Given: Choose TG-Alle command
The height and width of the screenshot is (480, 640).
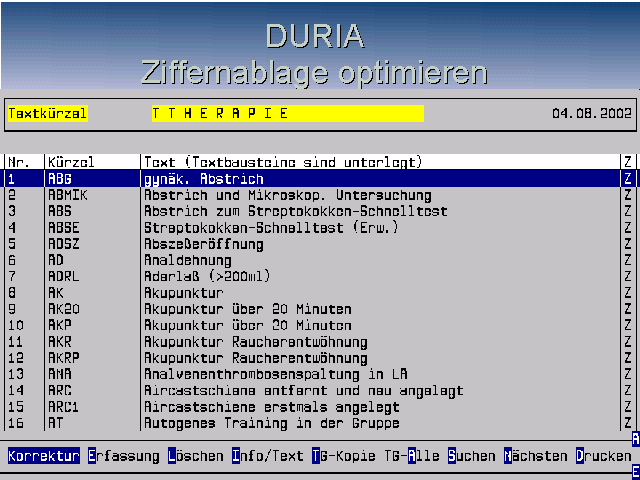Looking at the screenshot, I should pyautogui.click(x=412, y=456).
